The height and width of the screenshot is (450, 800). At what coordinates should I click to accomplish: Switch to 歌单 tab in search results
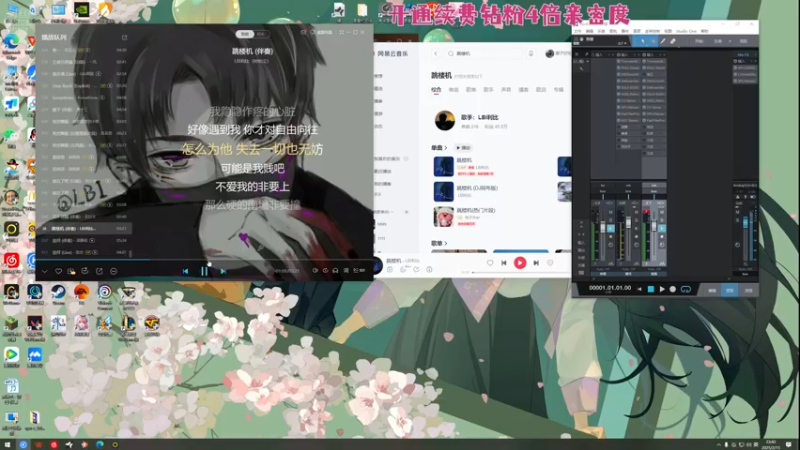471,89
